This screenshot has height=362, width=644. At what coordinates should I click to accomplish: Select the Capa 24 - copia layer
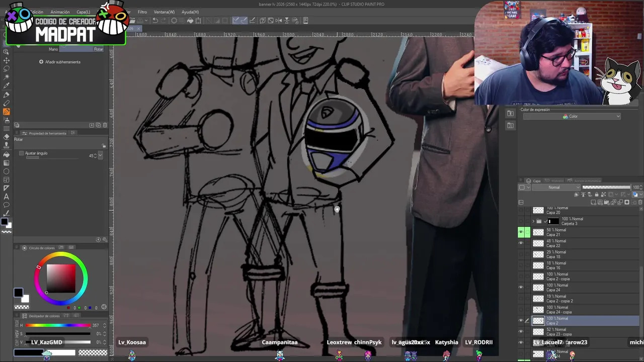[584, 310]
